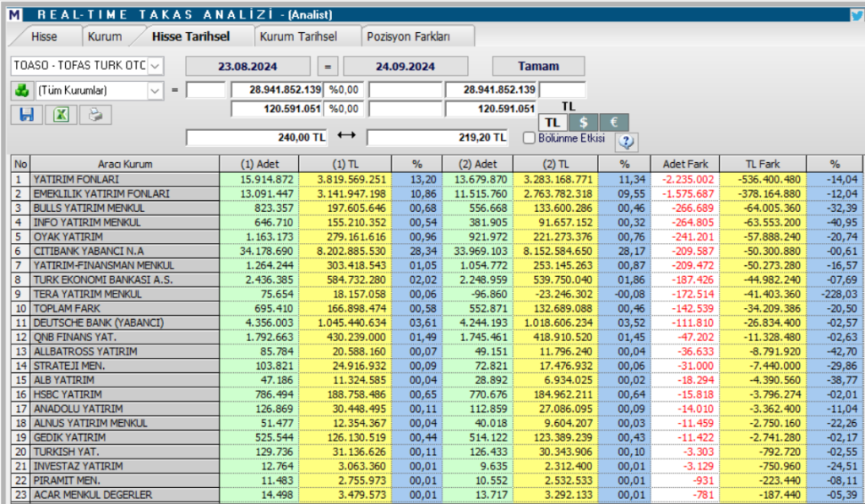Open the (Tüm Kurumlar) dropdown
Image resolution: width=865 pixels, height=504 pixels.
[x=155, y=90]
